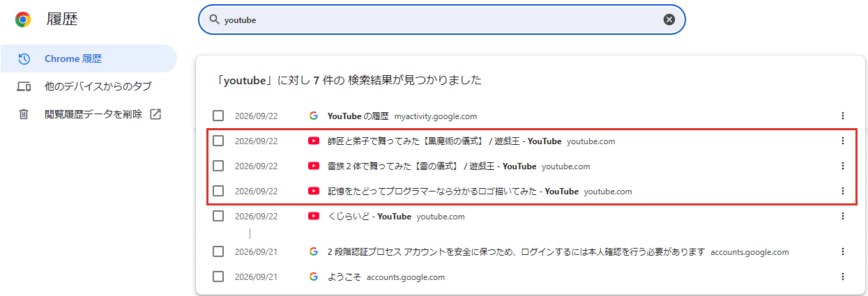The image size is (868, 296).
Task: Open more-actions menu for 雷族２体で舞ってみた row
Action: (x=842, y=166)
